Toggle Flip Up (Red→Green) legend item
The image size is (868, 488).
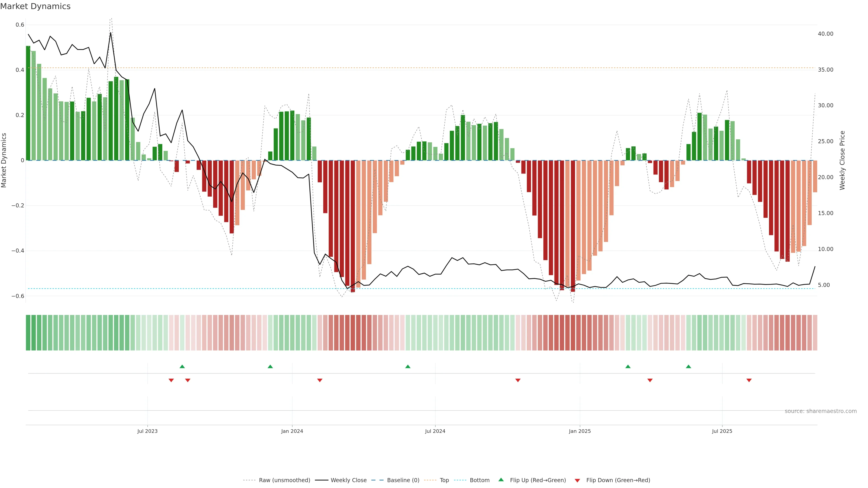[x=538, y=480]
